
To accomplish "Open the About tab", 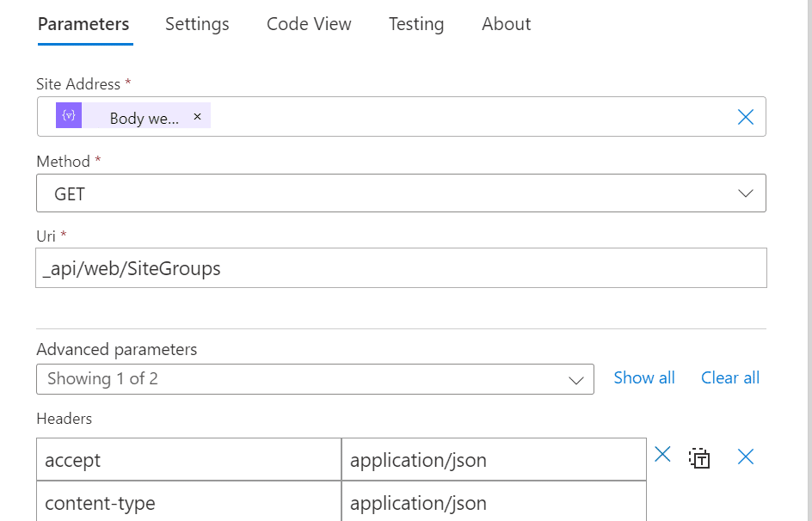I will [x=506, y=24].
